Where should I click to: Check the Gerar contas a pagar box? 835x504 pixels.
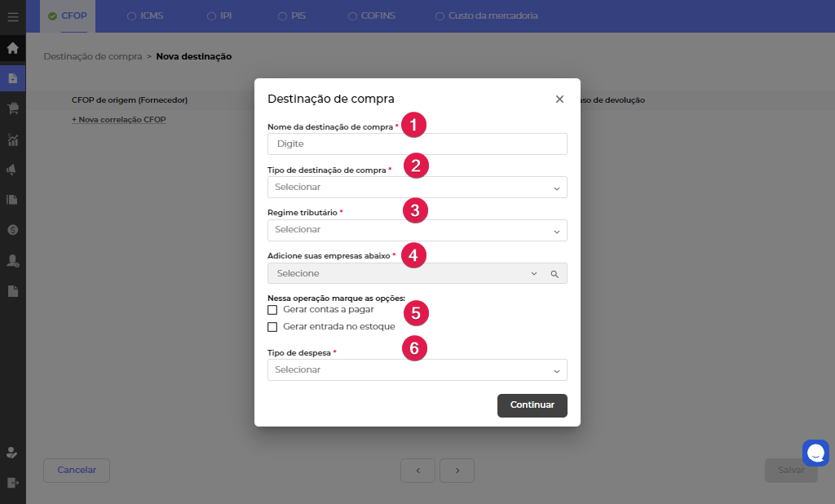[272, 310]
